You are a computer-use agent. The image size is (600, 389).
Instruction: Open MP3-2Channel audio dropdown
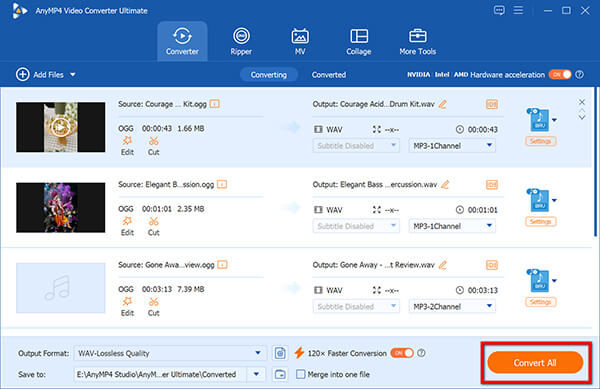point(452,306)
